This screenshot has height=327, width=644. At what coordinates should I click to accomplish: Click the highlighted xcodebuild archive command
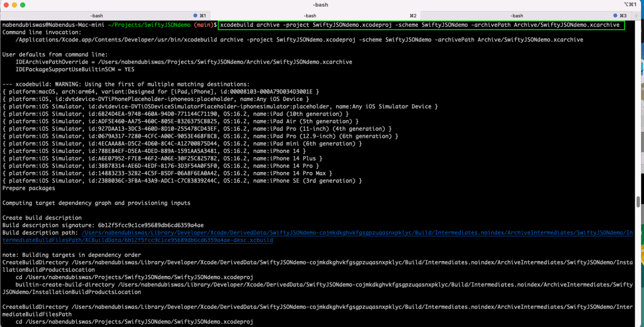[421, 25]
